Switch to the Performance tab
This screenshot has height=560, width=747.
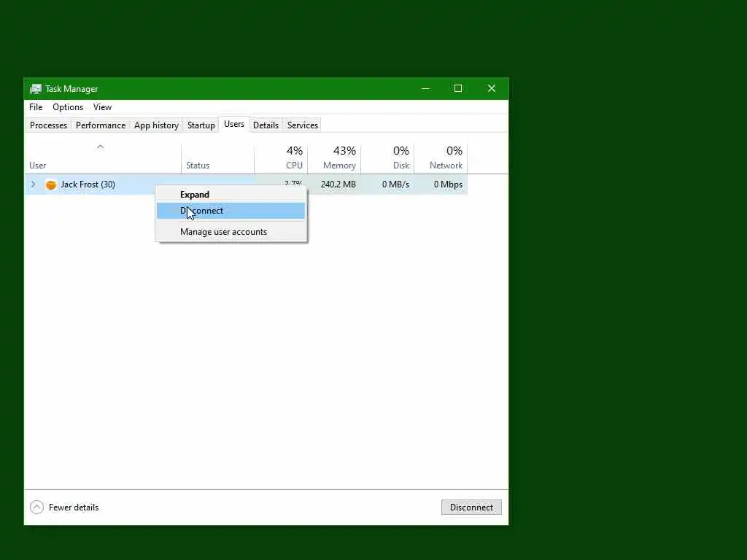click(101, 125)
